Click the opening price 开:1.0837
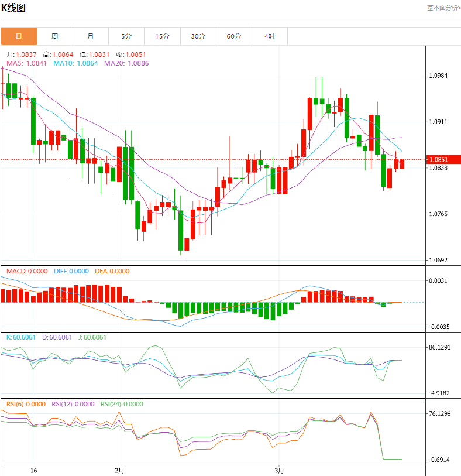The image size is (461, 476). tap(22, 54)
